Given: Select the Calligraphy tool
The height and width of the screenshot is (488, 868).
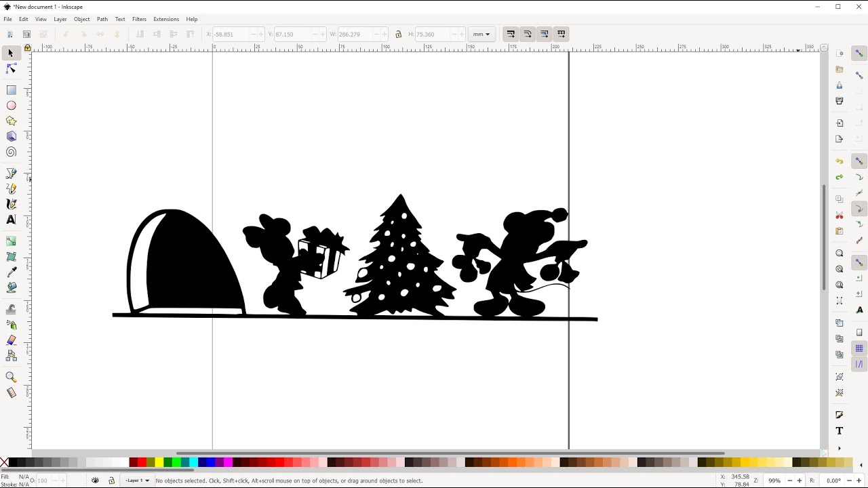Looking at the screenshot, I should click(x=11, y=204).
